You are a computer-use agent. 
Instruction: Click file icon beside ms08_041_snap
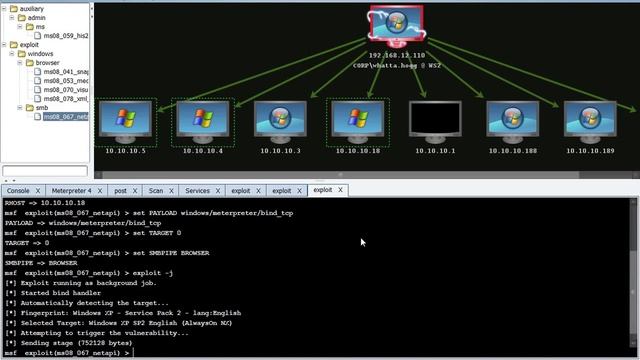38,71
